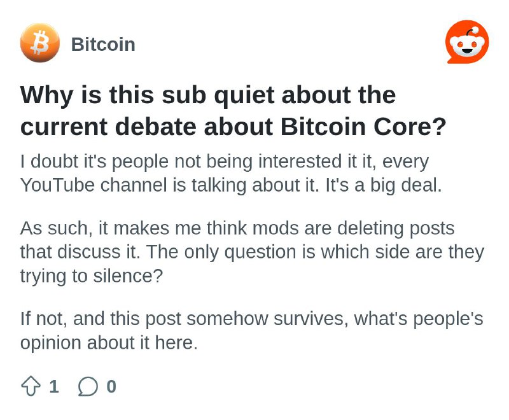This screenshot has height=420, width=509.
Task: Open the post title about Bitcoin Core debate
Action: (233, 111)
